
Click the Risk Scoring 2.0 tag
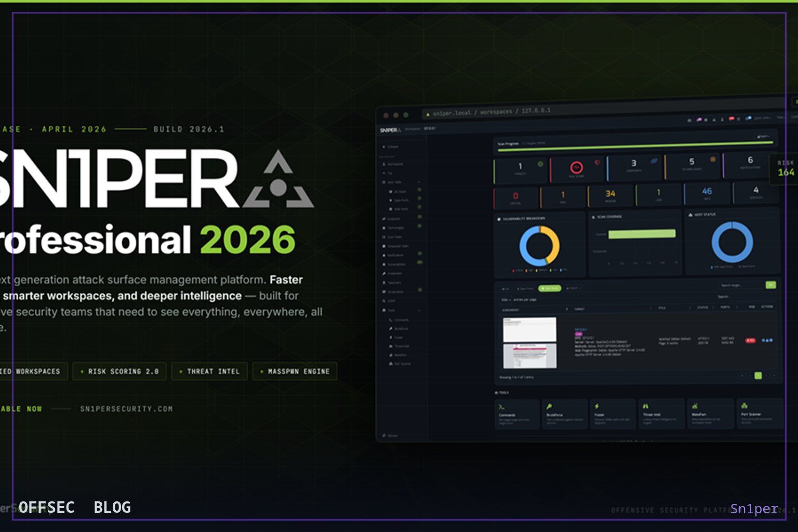tap(119, 371)
